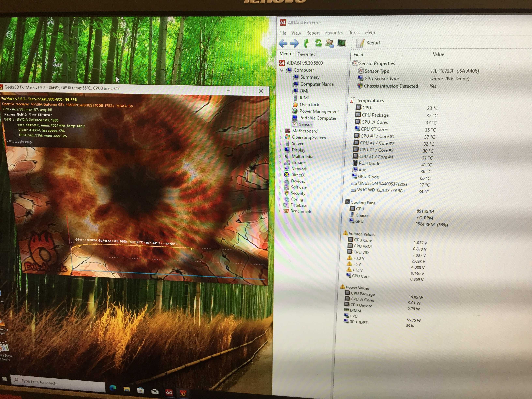Select the Chassis Intrusion Detected row
This screenshot has width=532, height=399.
[x=397, y=86]
